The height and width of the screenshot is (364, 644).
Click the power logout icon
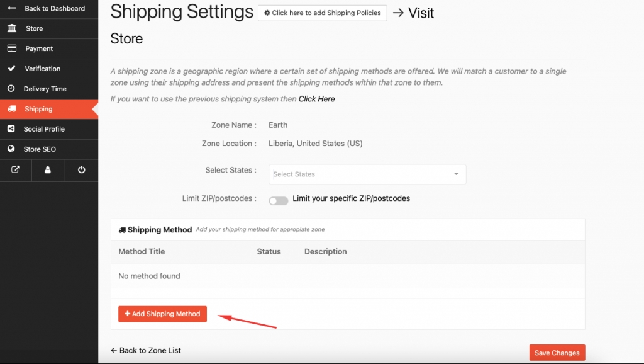click(81, 170)
